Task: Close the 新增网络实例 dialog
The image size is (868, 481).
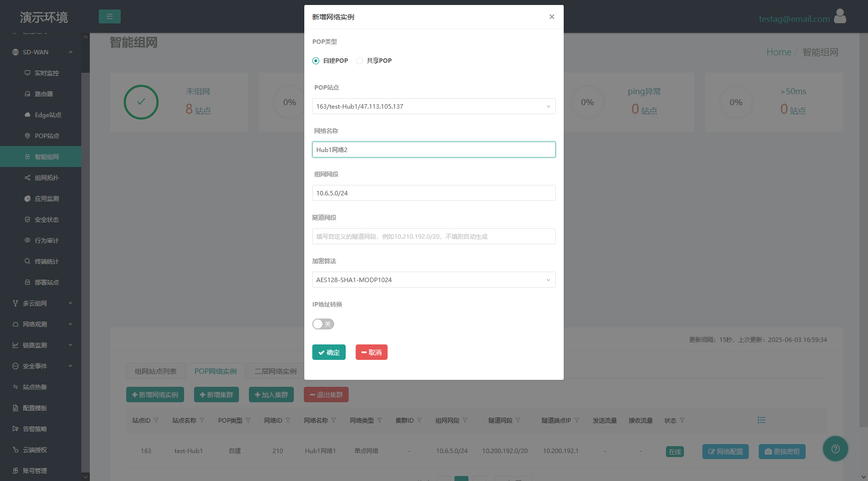Action: pos(552,16)
